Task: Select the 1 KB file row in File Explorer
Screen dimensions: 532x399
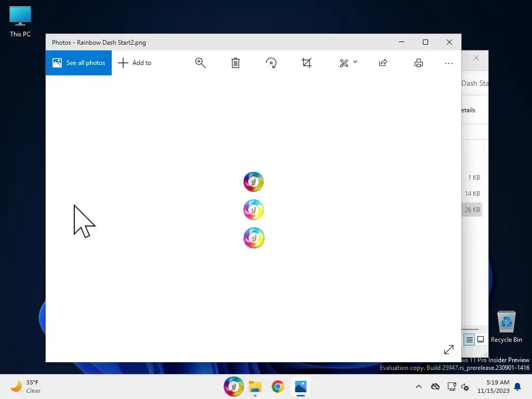Action: 472,178
